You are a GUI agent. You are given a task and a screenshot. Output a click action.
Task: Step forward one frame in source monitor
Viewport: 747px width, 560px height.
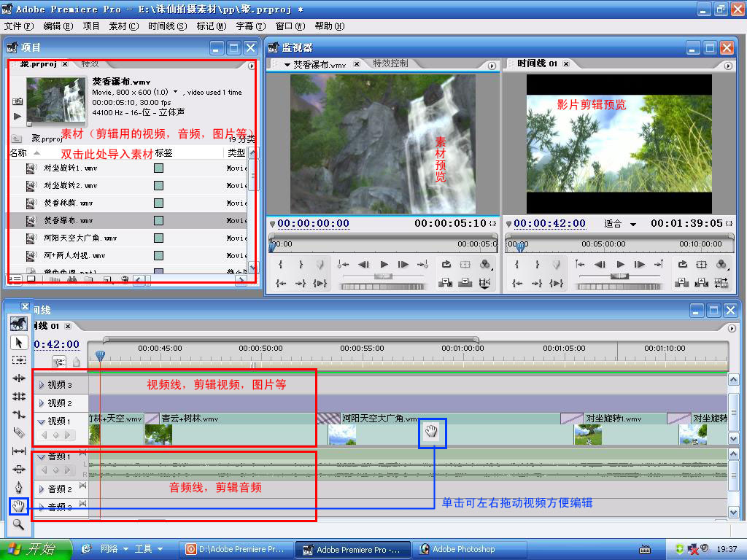pos(403,264)
